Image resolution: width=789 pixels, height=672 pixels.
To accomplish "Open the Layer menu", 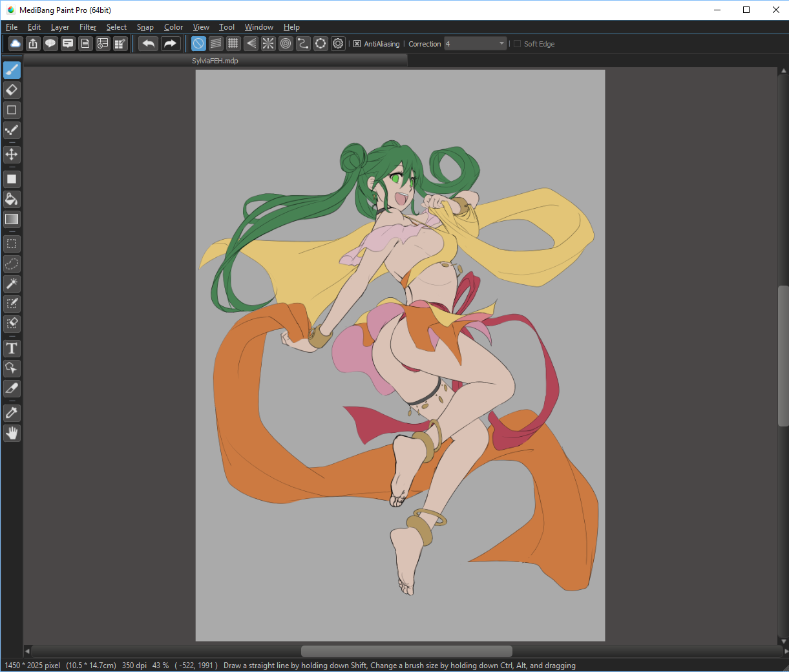I will [x=60, y=27].
